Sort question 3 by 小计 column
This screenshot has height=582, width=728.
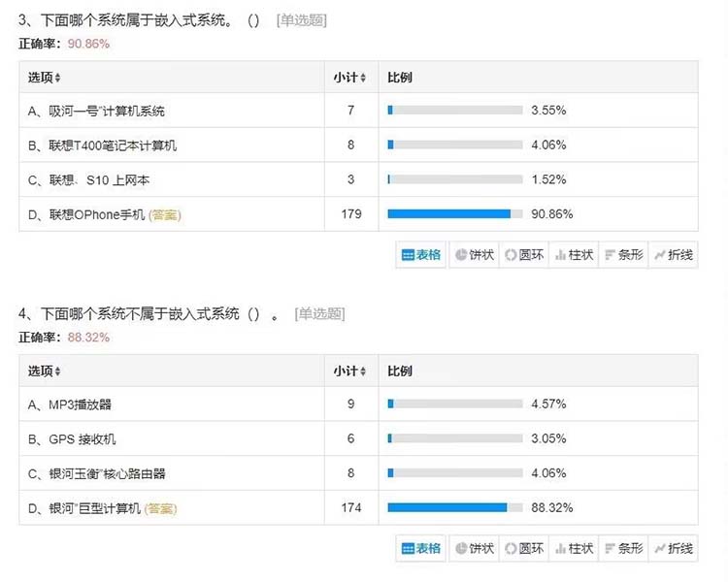[x=350, y=78]
